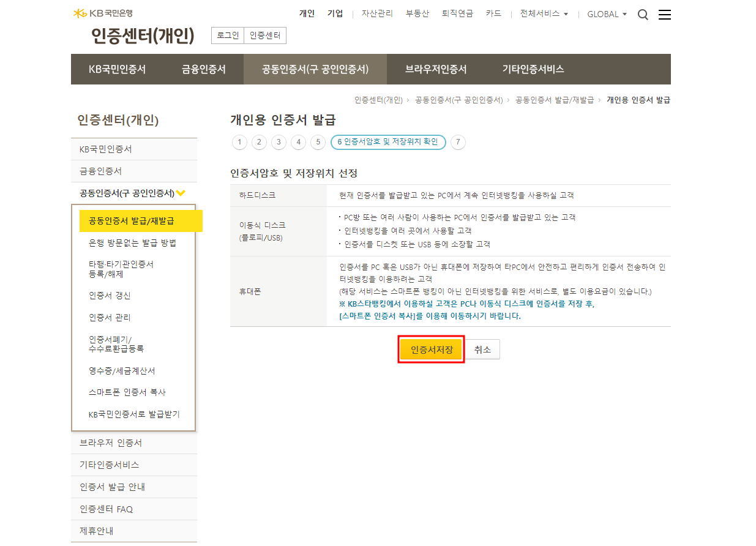Open 은행 방문없는 발급 방법
This screenshot has width=756, height=546.
[132, 243]
